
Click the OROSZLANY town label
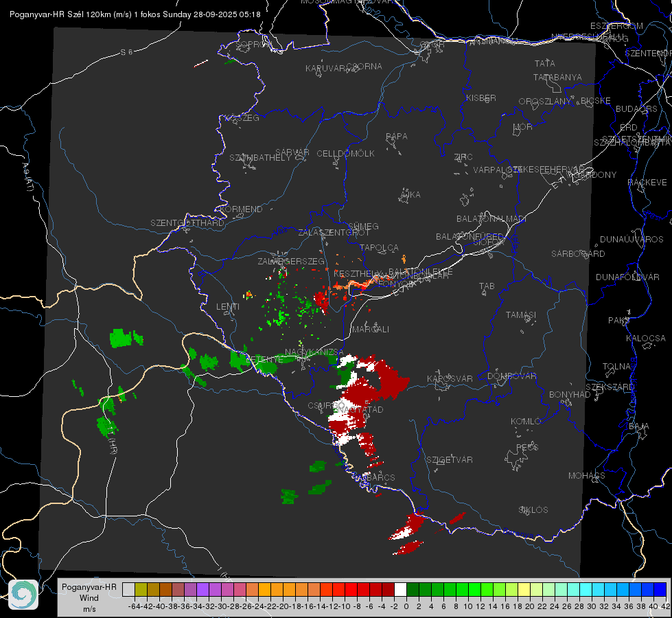545,102
